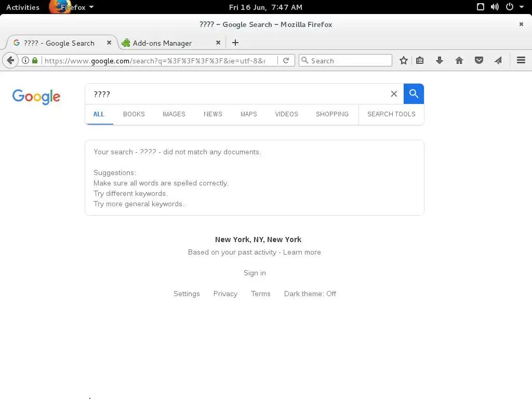The height and width of the screenshot is (399, 532).
Task: Click the URL address bar
Action: coord(155,61)
